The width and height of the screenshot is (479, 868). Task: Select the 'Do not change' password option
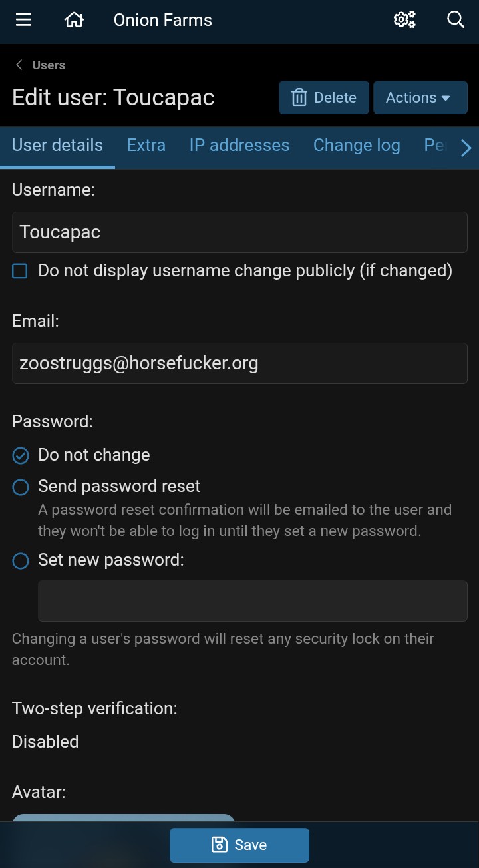[x=21, y=455]
